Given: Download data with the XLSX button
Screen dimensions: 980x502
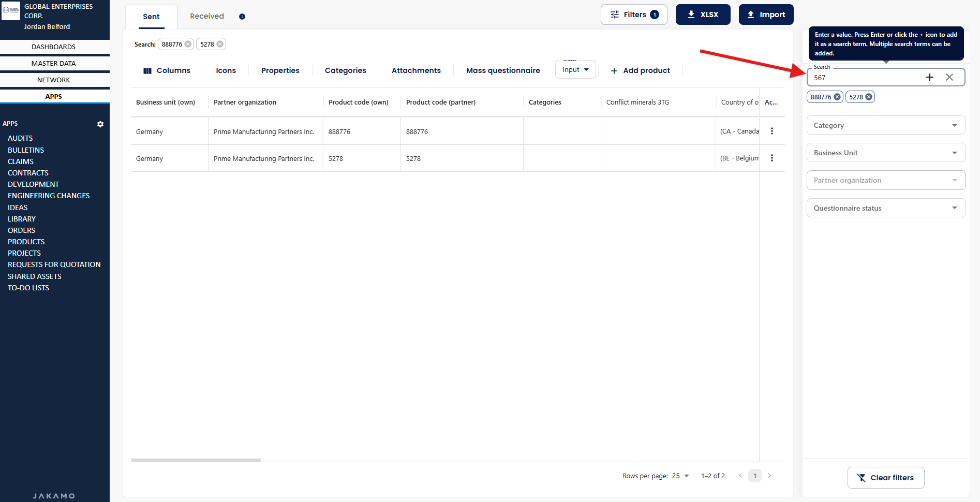Looking at the screenshot, I should click(x=703, y=14).
